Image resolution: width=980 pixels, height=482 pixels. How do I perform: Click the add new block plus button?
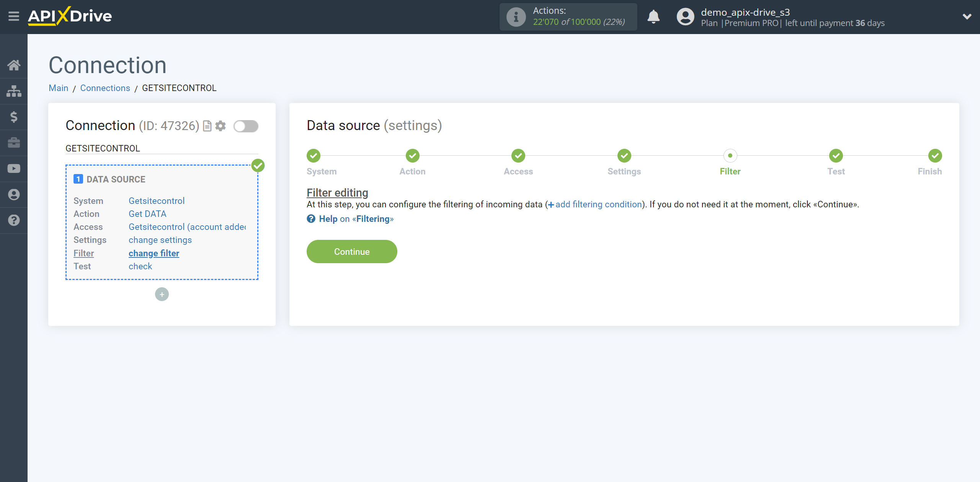coord(162,294)
